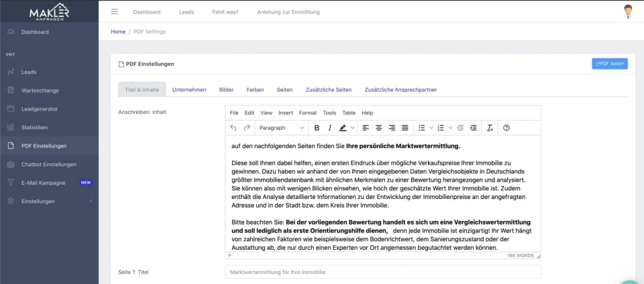
Task: Open the Insert editor menu
Action: coord(286,113)
